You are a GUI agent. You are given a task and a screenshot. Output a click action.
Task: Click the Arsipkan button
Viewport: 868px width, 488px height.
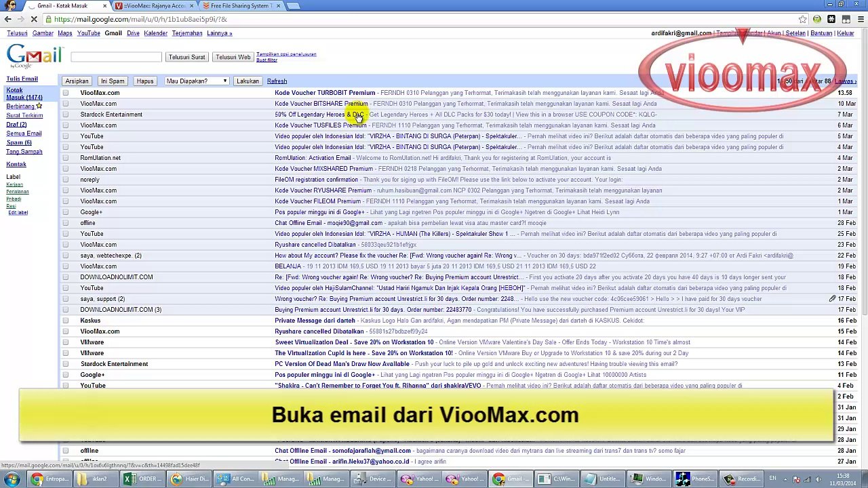(x=77, y=81)
